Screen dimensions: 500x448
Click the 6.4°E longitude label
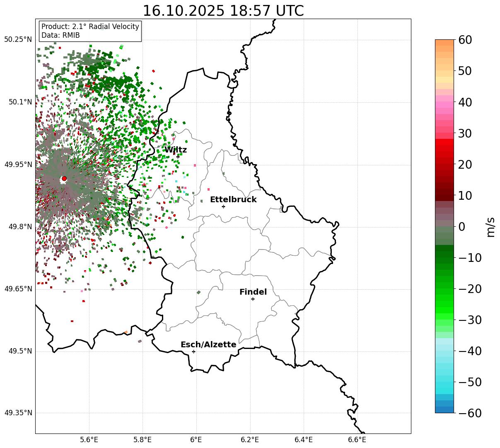[304, 440]
